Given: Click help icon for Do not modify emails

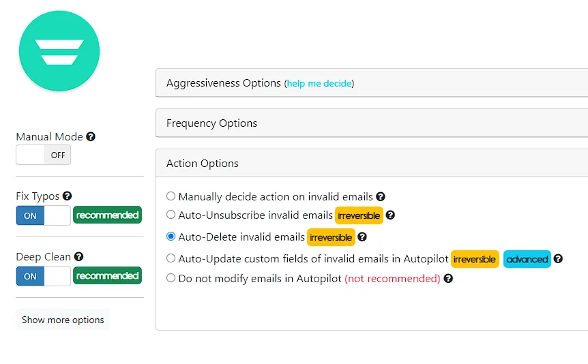Looking at the screenshot, I should pos(448,278).
